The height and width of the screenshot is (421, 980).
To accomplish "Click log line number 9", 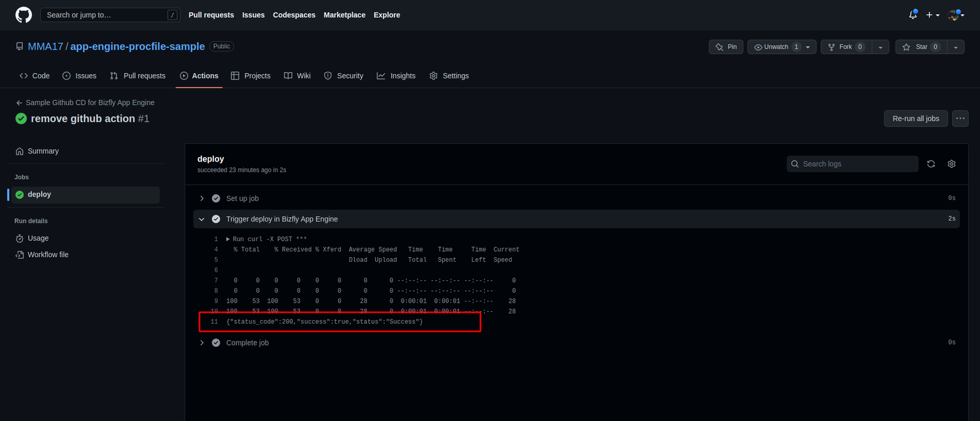I will coord(216,301).
